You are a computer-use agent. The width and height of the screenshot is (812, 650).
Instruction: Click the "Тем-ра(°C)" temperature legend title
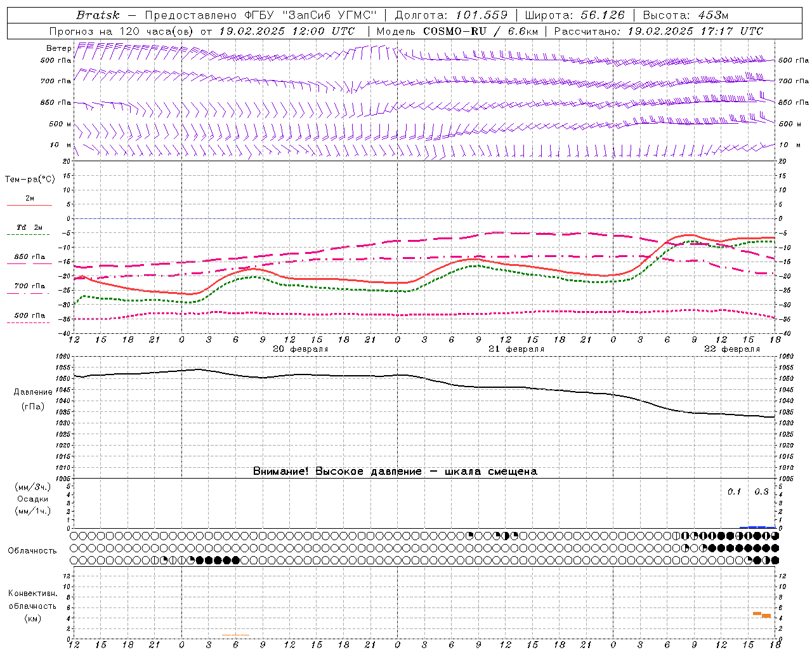tap(30, 180)
